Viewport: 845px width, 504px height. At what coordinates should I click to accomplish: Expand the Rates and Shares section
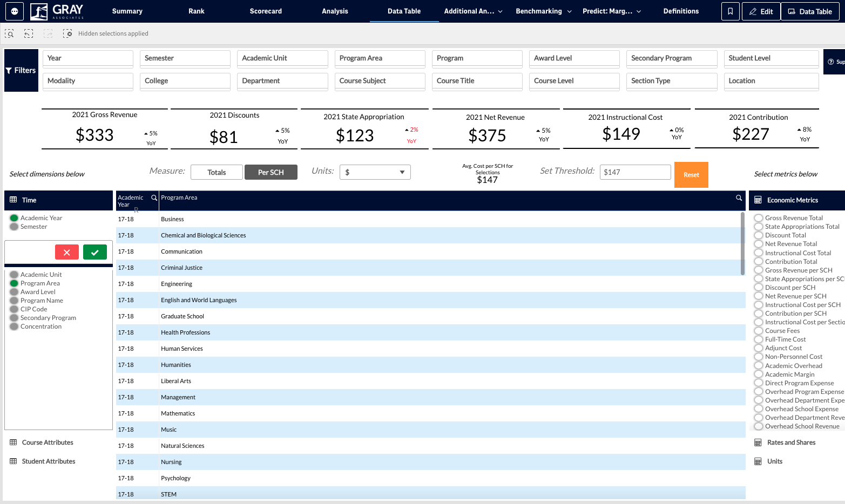click(791, 442)
